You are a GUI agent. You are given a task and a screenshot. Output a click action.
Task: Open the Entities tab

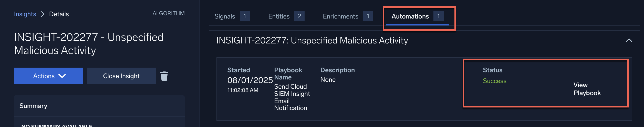[279, 16]
